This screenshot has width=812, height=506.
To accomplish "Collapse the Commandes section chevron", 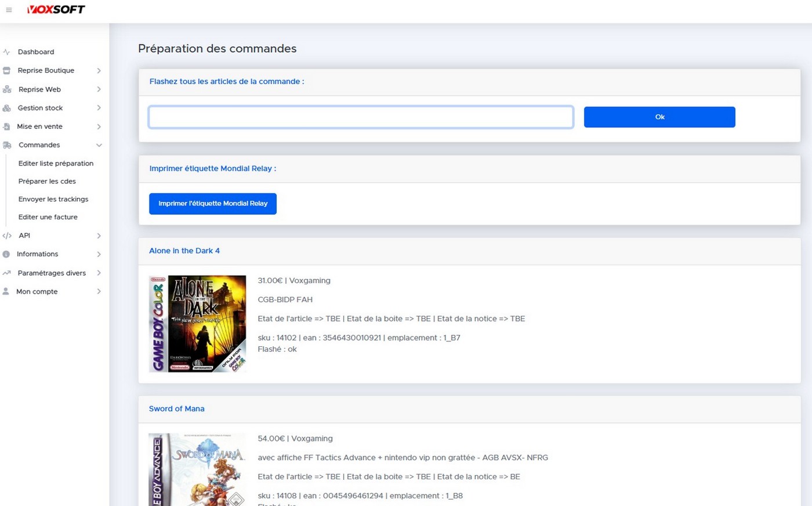I will pos(99,145).
